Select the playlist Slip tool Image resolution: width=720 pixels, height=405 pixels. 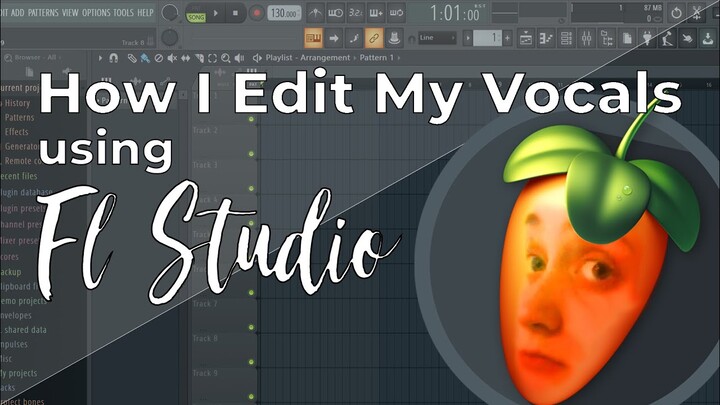coord(186,58)
